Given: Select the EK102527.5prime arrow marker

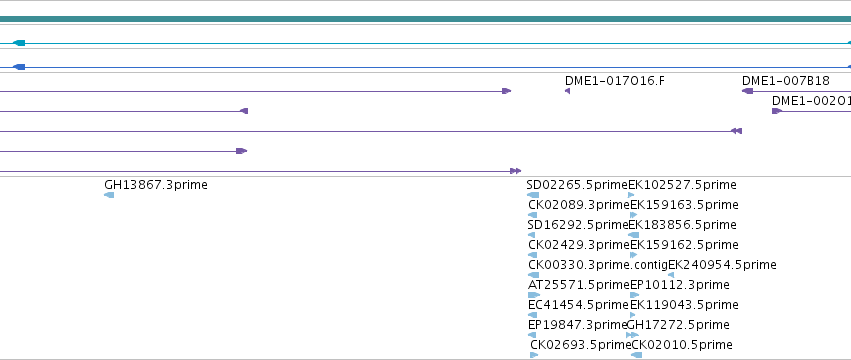Looking at the screenshot, I should [x=631, y=195].
